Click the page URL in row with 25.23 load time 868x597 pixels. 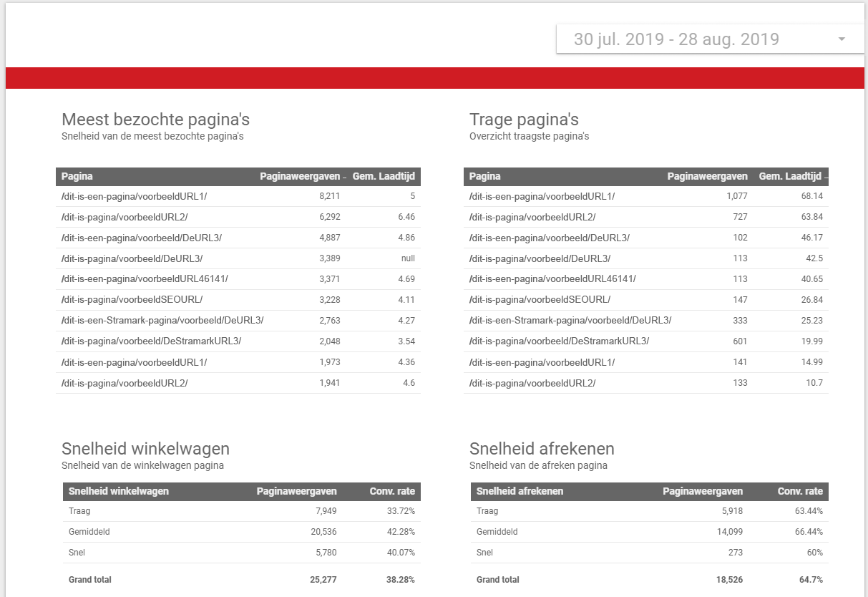[570, 321]
